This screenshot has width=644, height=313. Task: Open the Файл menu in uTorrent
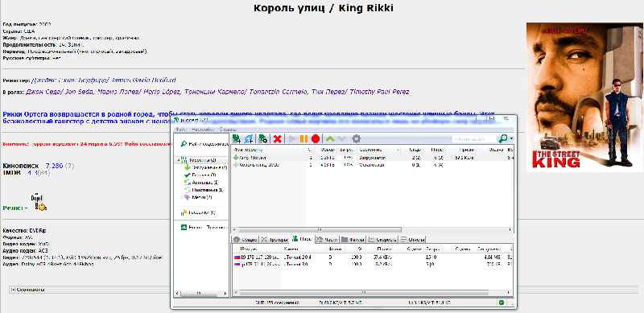click(x=180, y=129)
